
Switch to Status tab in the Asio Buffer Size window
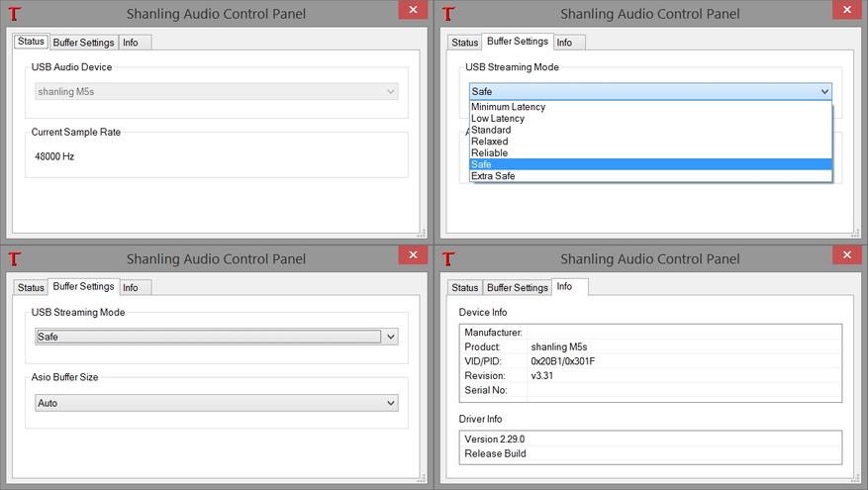(31, 288)
